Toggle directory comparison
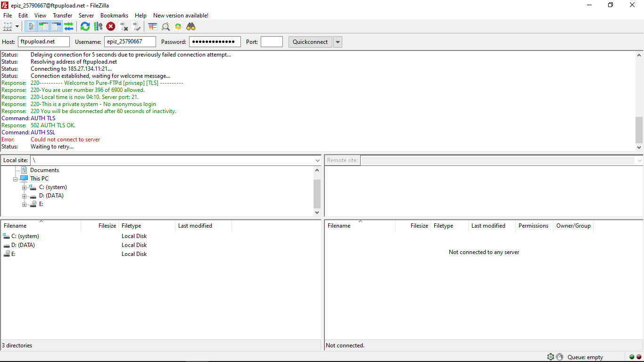Screen dimensions: 644x362 pos(165,26)
